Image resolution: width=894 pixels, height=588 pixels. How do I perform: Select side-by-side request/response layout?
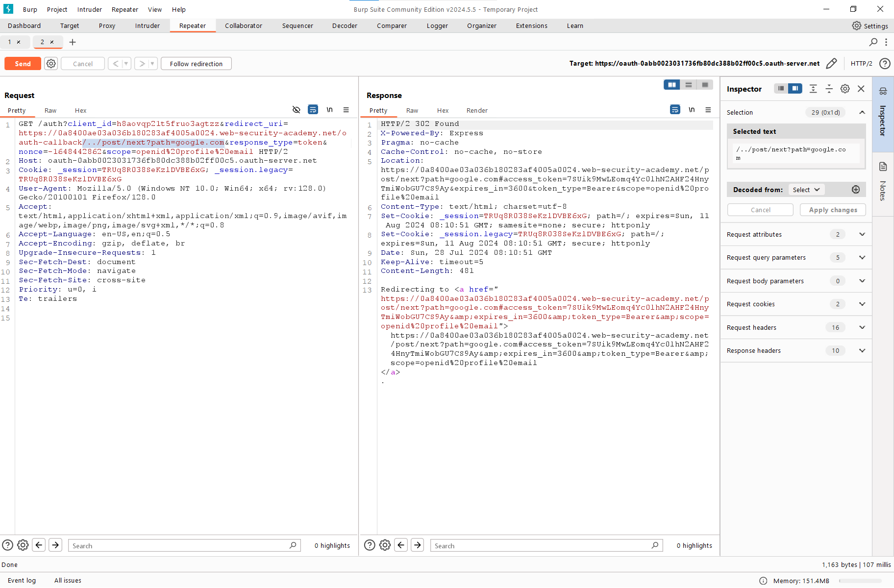pos(672,85)
